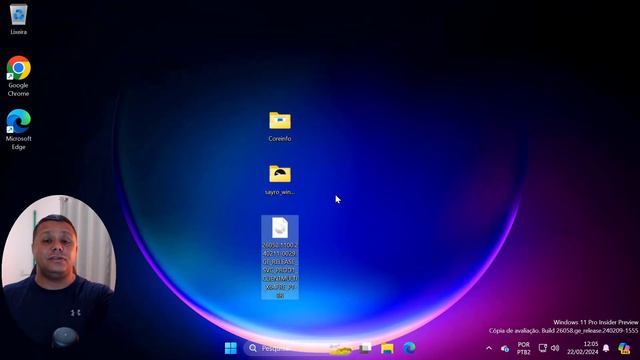Click the OneDrive cloud tray icon
The height and width of the screenshot is (360, 640).
point(505,348)
